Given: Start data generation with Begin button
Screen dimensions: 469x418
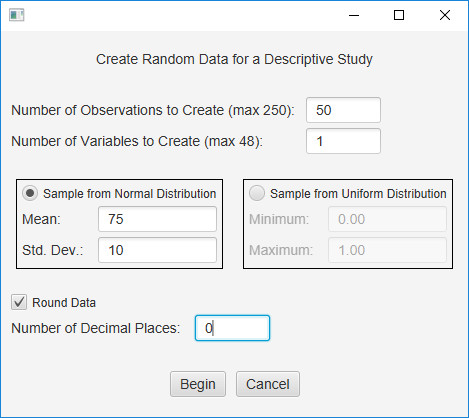Looking at the screenshot, I should (198, 384).
